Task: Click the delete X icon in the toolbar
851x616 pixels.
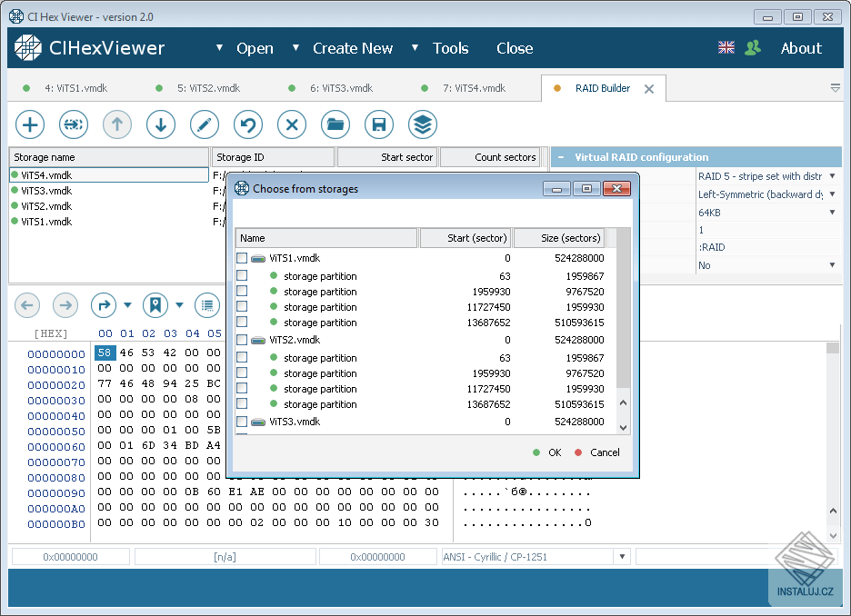Action: point(292,124)
